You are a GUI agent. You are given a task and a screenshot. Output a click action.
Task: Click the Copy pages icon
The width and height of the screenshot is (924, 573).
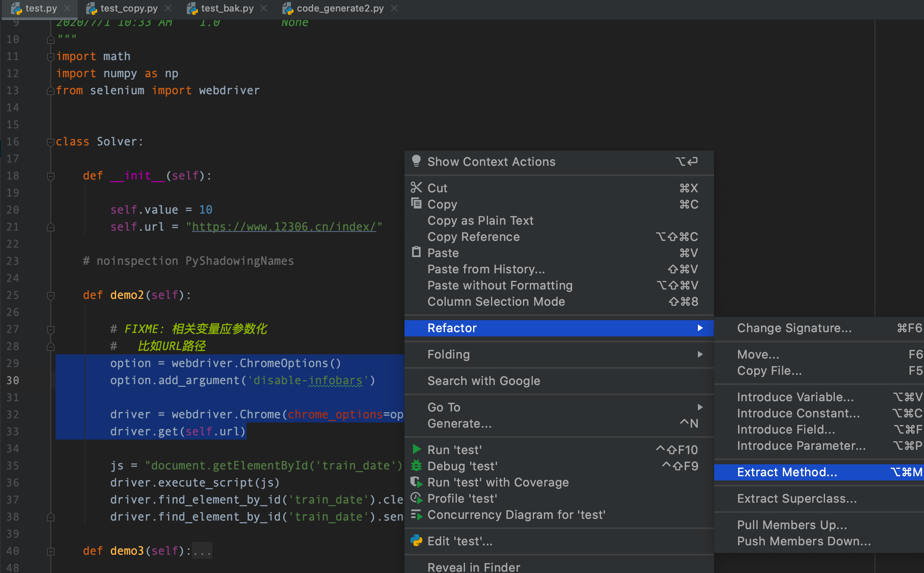click(x=416, y=203)
